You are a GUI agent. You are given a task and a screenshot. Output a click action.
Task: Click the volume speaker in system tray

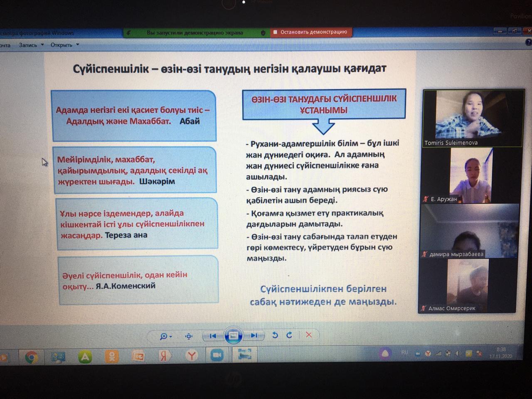coord(458,353)
